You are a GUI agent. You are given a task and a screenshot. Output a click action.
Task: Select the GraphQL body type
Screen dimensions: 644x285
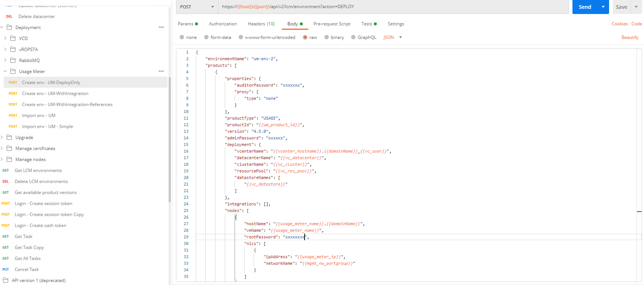(x=353, y=37)
